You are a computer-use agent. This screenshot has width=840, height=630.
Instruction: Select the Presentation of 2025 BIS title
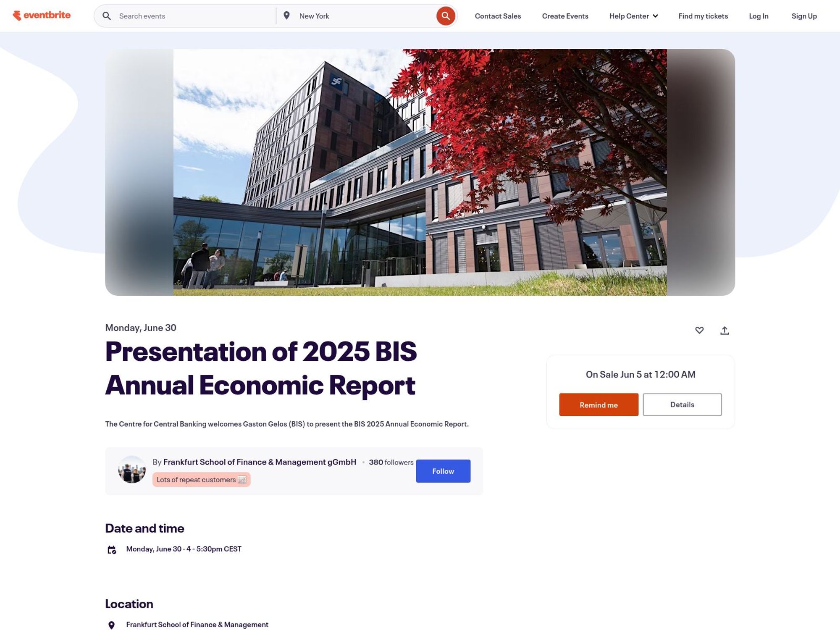(x=261, y=368)
